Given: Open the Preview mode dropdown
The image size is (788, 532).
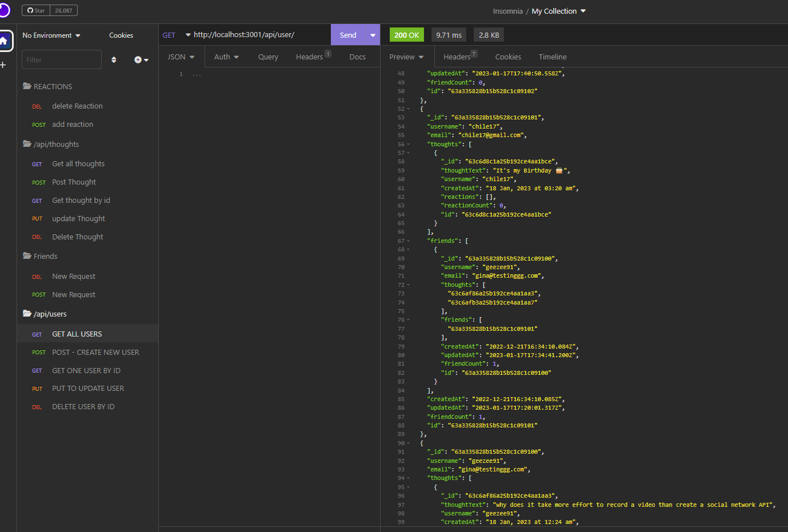Looking at the screenshot, I should 406,57.
